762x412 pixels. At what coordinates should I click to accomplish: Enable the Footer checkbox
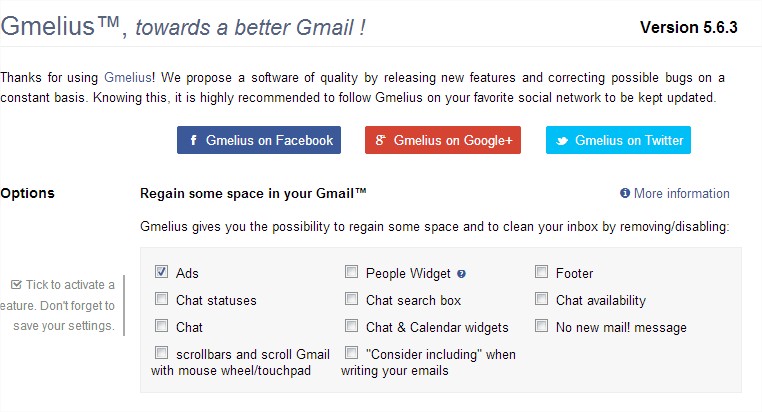[x=541, y=271]
